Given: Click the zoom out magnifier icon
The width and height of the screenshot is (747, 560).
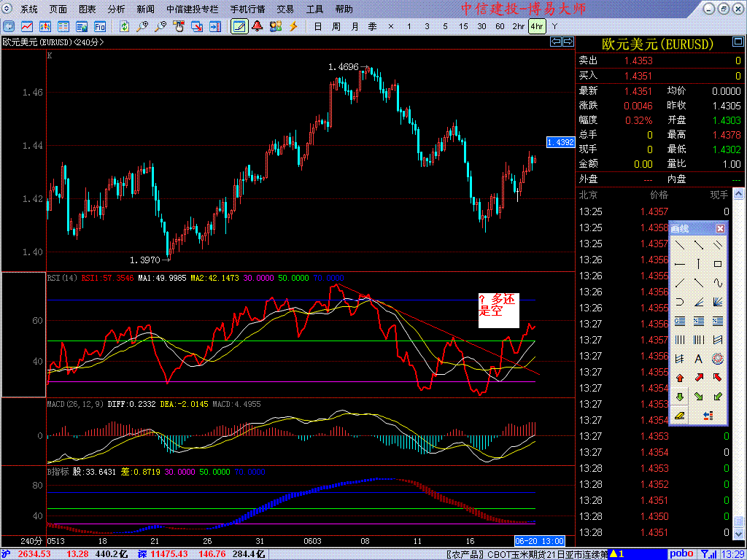Looking at the screenshot, I should (160, 26).
